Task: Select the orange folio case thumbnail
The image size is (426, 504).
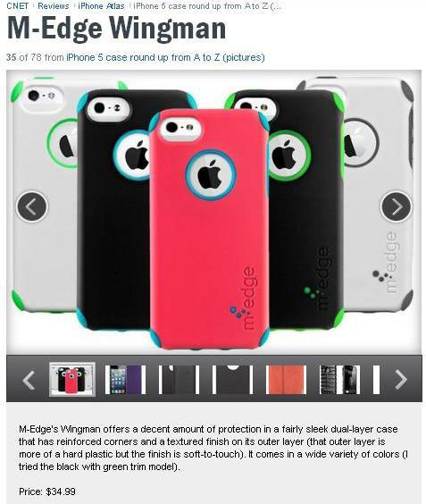Action: pos(286,380)
